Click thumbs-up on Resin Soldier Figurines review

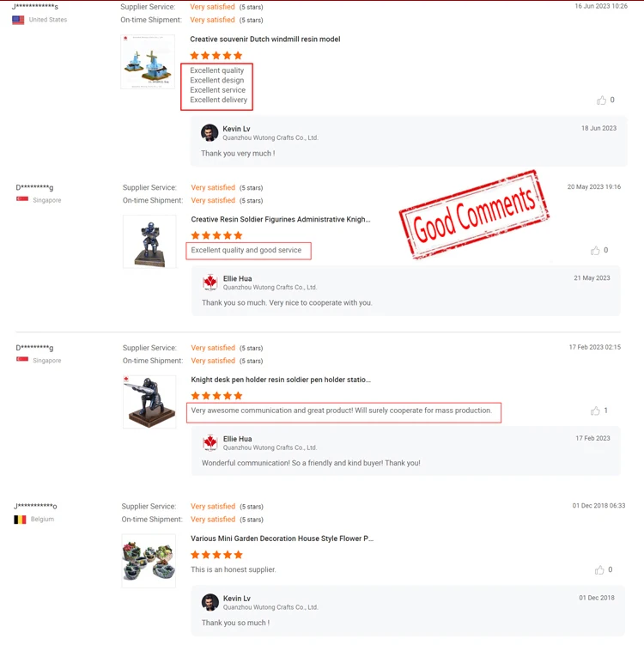coord(595,251)
